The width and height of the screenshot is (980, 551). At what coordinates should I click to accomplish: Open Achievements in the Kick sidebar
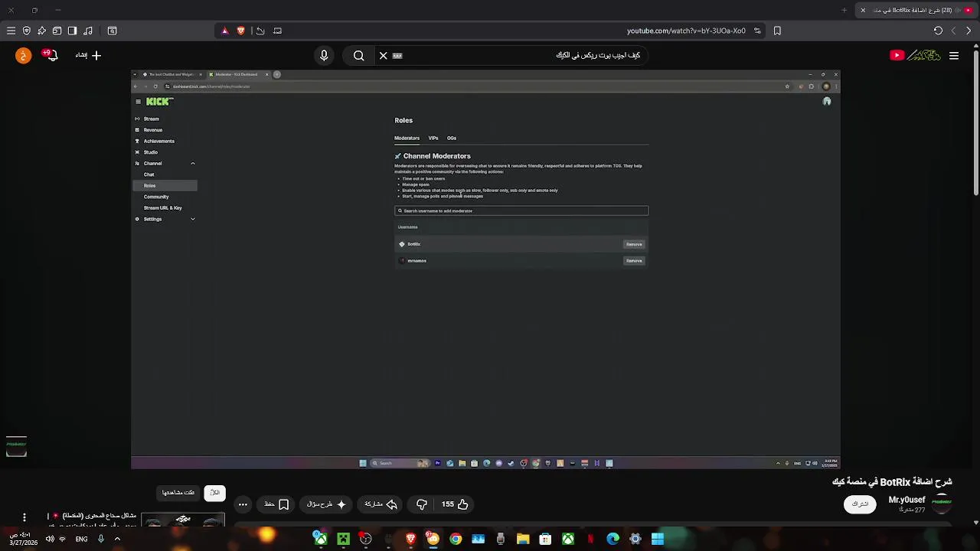tap(158, 141)
